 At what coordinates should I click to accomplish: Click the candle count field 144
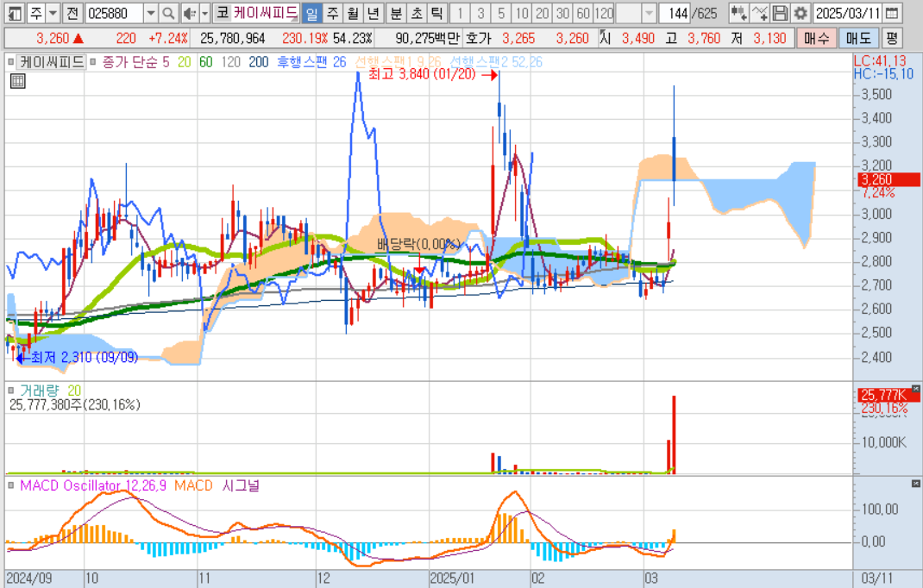point(675,12)
